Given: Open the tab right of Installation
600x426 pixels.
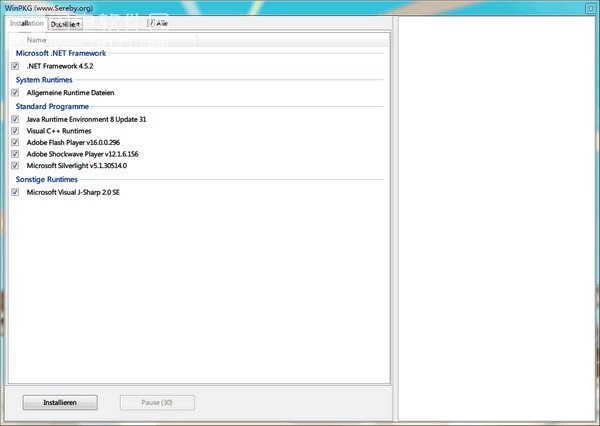Looking at the screenshot, I should tap(66, 24).
